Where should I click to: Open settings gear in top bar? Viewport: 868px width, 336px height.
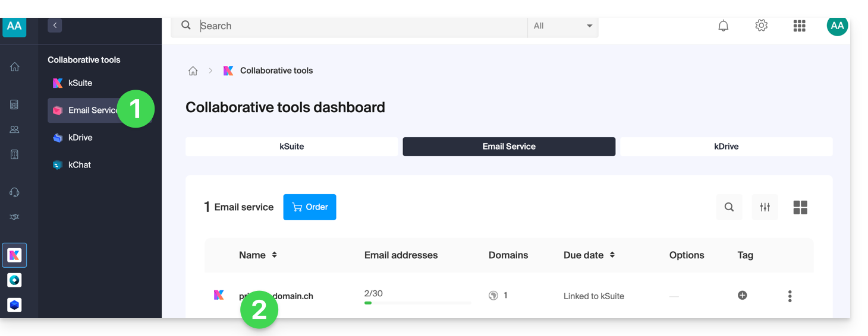tap(761, 26)
